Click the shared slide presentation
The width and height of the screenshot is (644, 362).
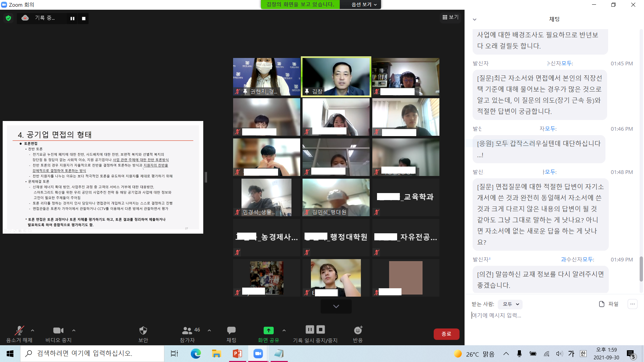pyautogui.click(x=103, y=177)
